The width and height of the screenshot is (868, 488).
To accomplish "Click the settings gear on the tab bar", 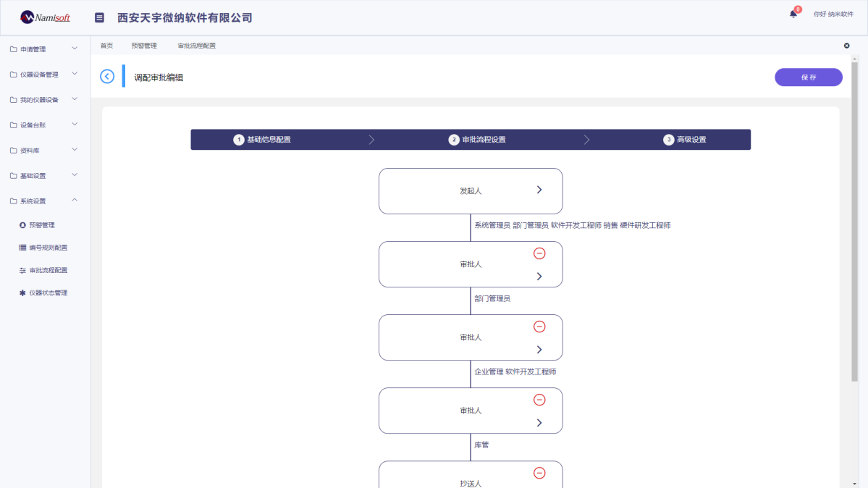I will (846, 45).
